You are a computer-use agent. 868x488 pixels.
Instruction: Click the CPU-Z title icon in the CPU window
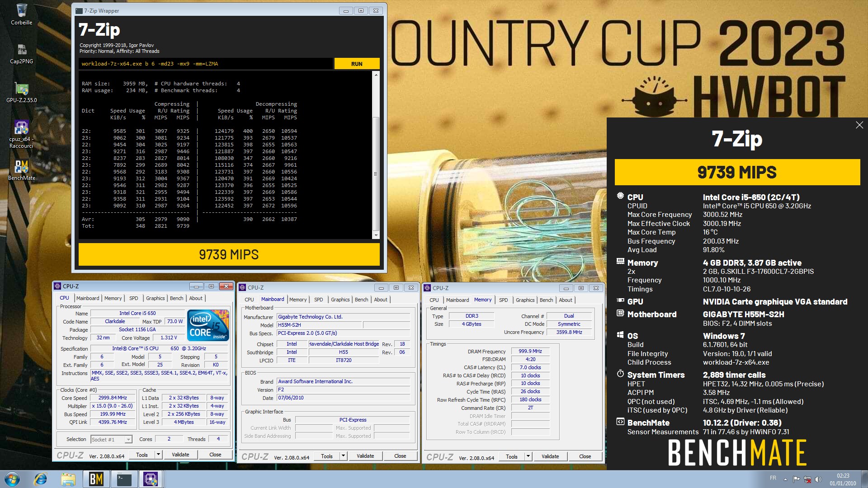tap(57, 286)
